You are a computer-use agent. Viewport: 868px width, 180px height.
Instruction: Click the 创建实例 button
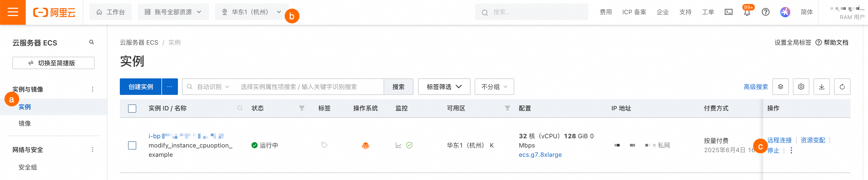141,87
